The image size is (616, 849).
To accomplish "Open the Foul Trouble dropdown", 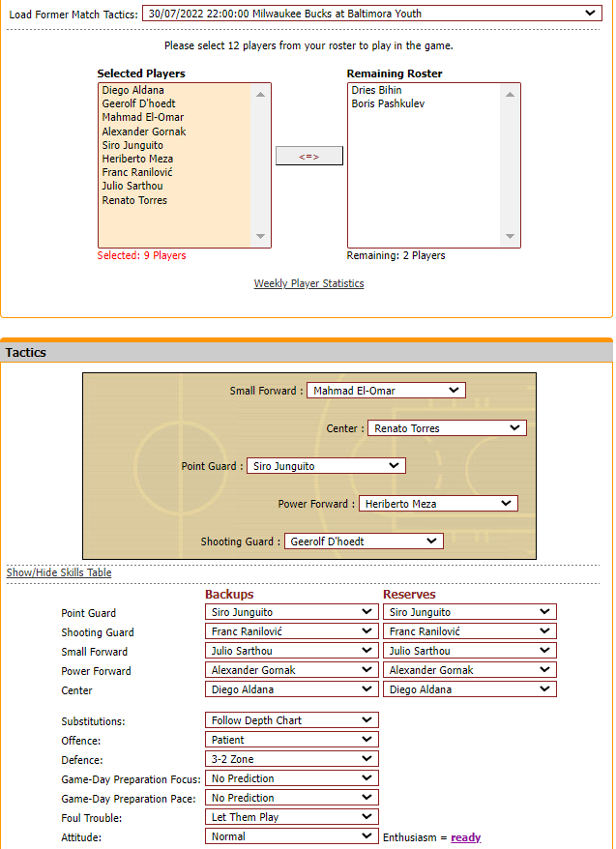I will [292, 816].
